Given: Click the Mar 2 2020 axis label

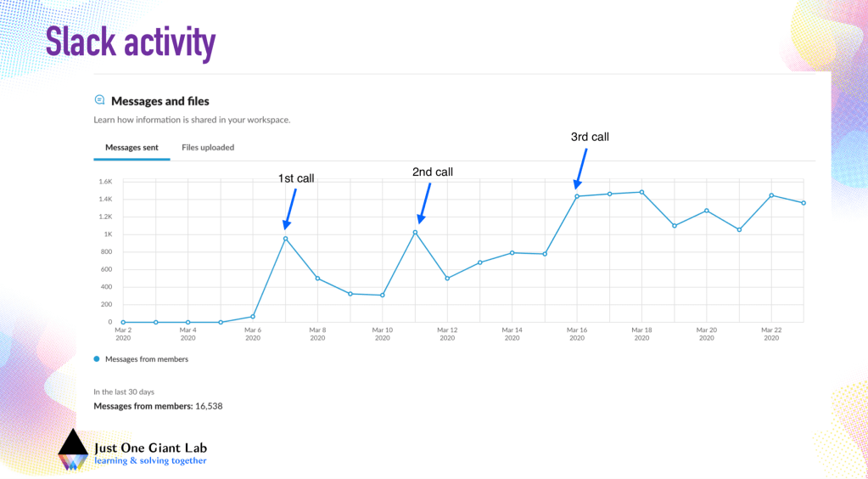Looking at the screenshot, I should 123,334.
